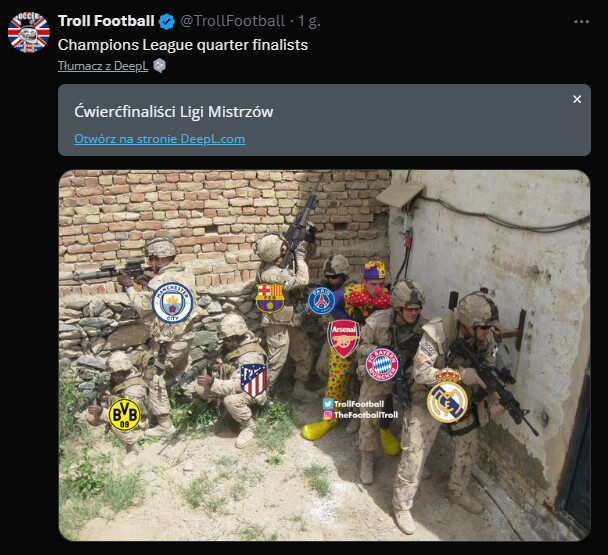Open the Troll Football profile avatar
The image size is (608, 555).
coord(29,32)
